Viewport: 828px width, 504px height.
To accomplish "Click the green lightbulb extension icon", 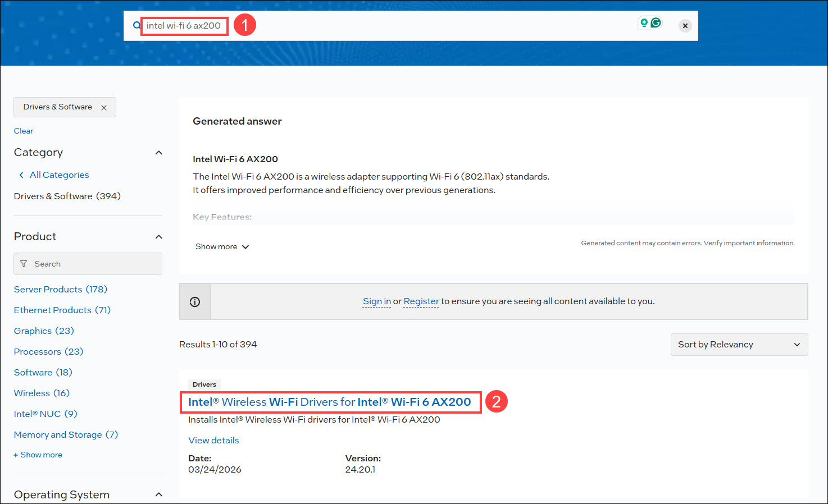I will click(644, 23).
